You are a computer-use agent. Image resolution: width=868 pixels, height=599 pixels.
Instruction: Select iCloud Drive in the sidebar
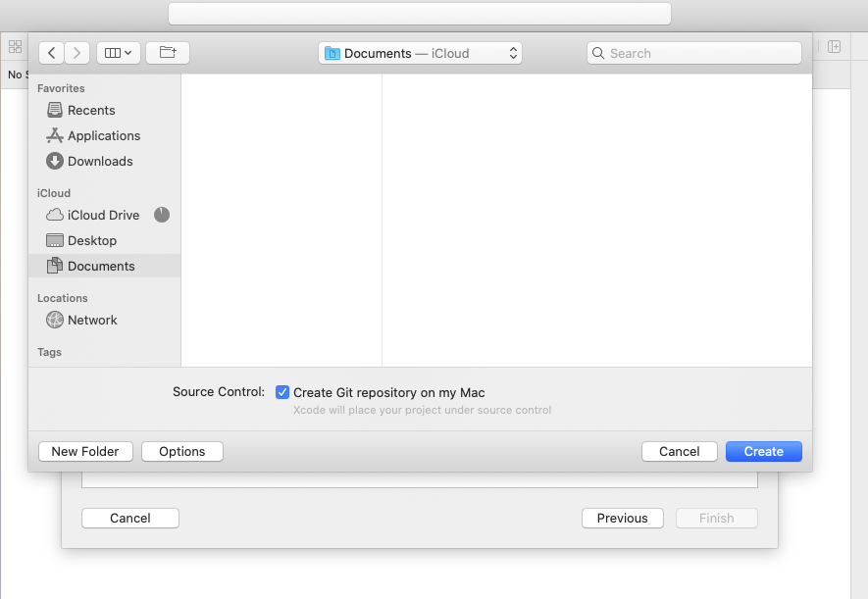(x=104, y=215)
